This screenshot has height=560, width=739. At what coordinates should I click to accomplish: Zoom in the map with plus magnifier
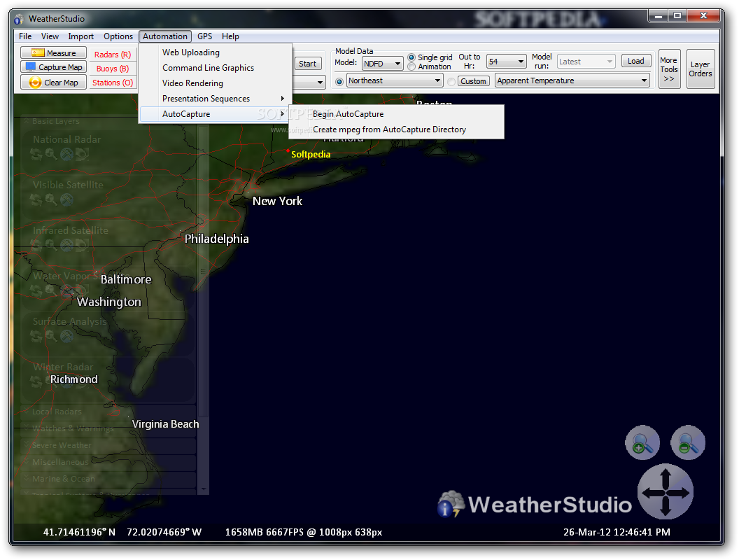tap(642, 442)
